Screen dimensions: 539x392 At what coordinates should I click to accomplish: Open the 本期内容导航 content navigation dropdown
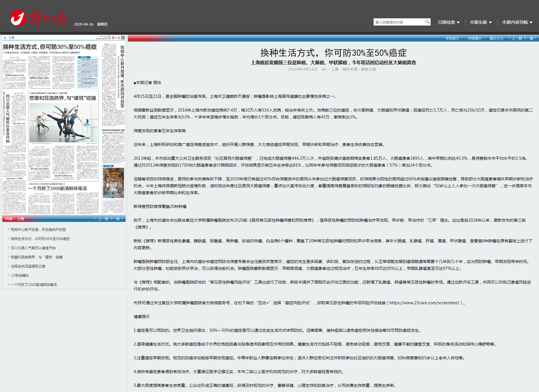tap(517, 22)
